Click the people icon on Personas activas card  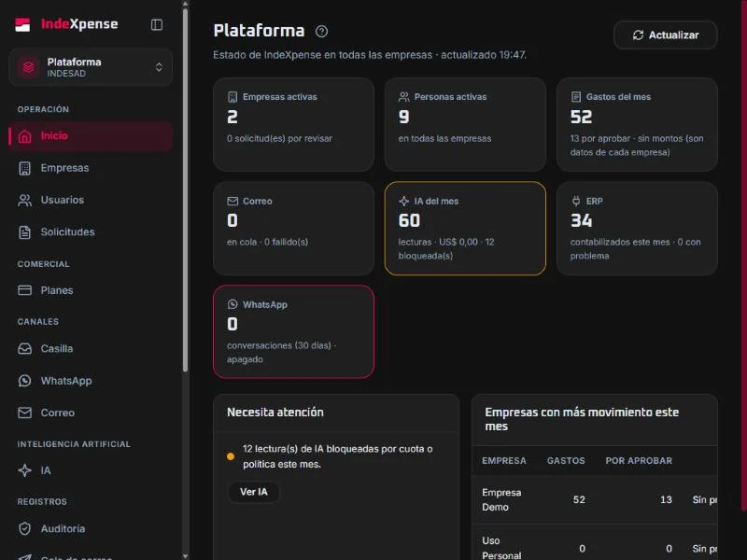[404, 97]
